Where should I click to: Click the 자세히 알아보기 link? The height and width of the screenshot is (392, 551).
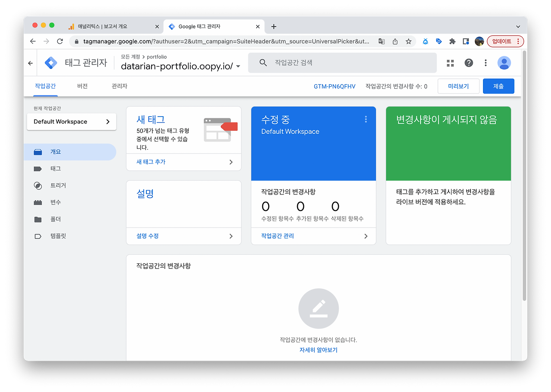click(x=319, y=350)
